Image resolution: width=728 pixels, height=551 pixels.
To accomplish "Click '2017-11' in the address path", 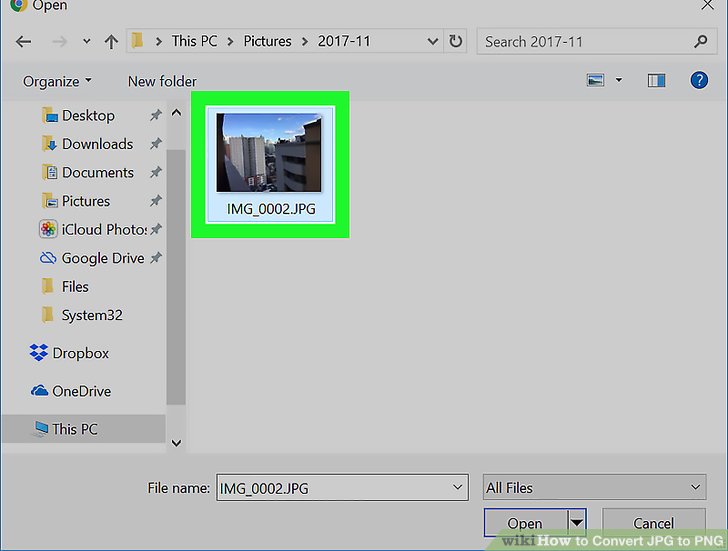I will click(x=344, y=41).
